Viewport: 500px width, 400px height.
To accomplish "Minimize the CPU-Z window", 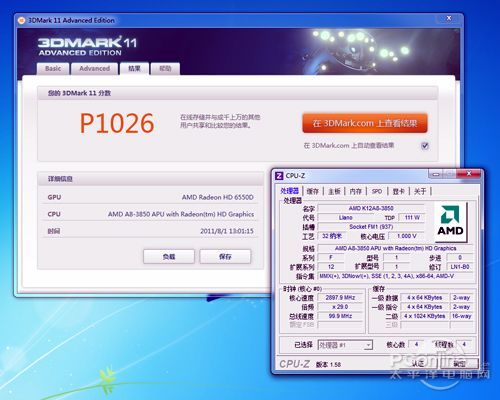I will [436, 174].
